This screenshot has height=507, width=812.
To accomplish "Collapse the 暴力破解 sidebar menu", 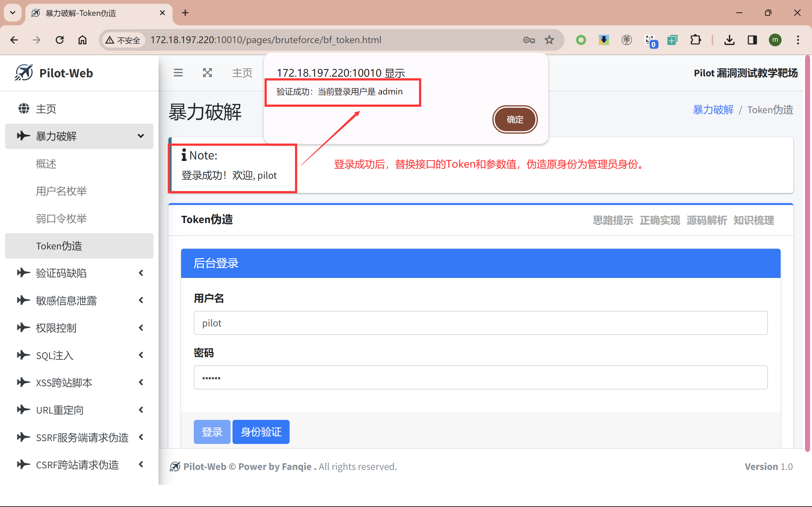I will tap(79, 136).
